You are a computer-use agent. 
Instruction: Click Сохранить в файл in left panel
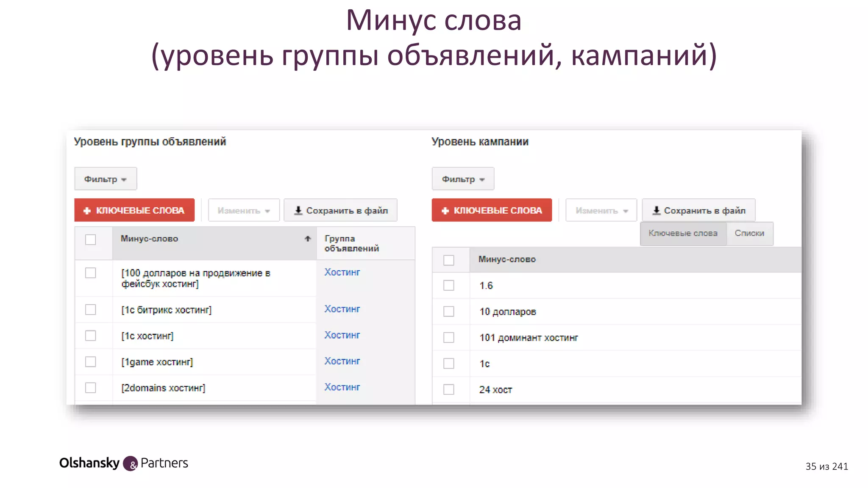[x=341, y=210]
